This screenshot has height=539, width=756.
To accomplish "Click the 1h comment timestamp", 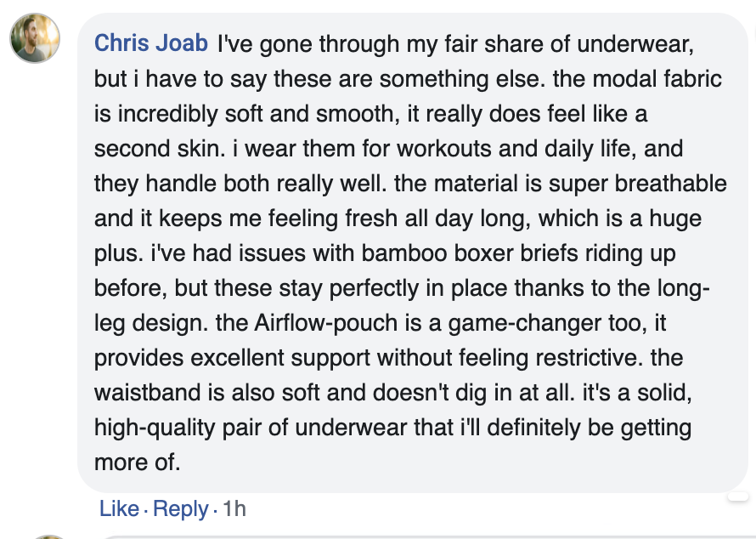I will (x=234, y=508).
